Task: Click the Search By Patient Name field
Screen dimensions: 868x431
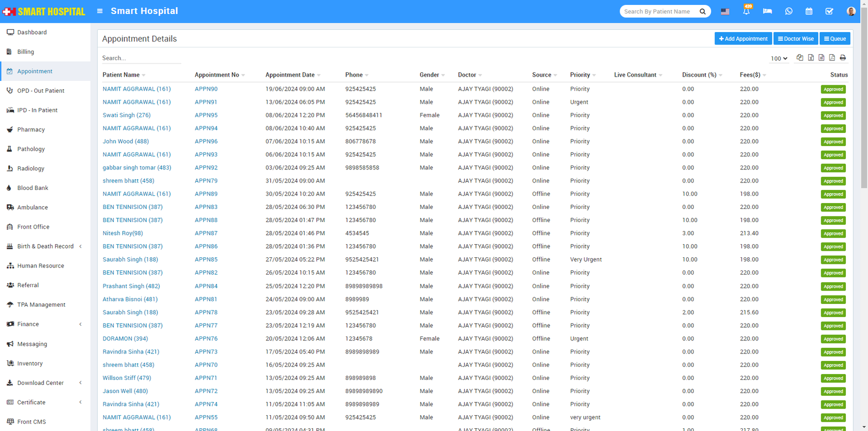Action: [659, 11]
